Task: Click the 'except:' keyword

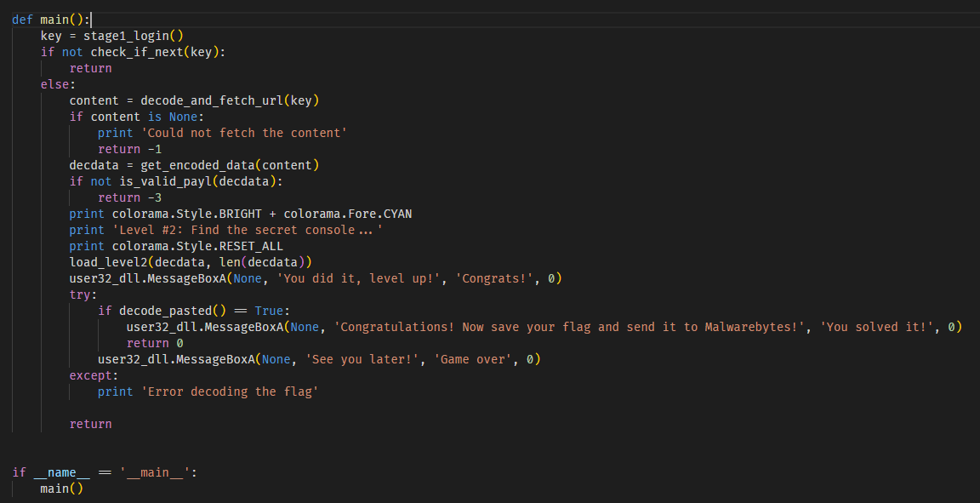Action: point(94,375)
